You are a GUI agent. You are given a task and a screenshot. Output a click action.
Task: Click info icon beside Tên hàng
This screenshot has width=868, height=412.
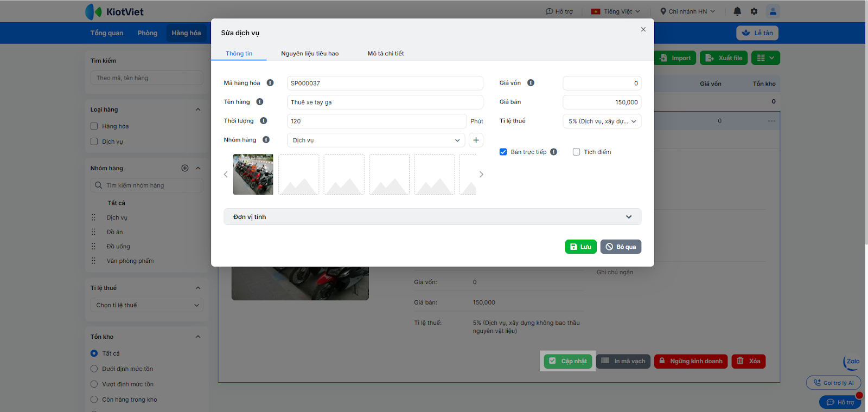[x=260, y=102]
